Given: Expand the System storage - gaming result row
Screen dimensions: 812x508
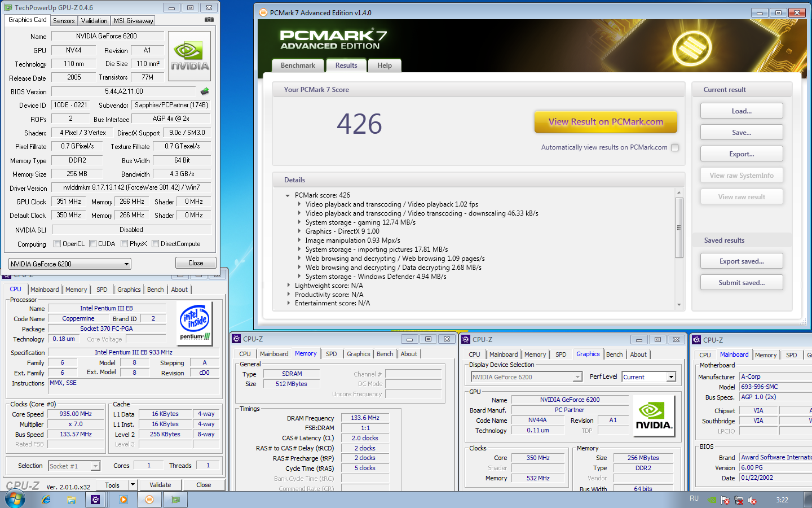Looking at the screenshot, I should click(299, 222).
